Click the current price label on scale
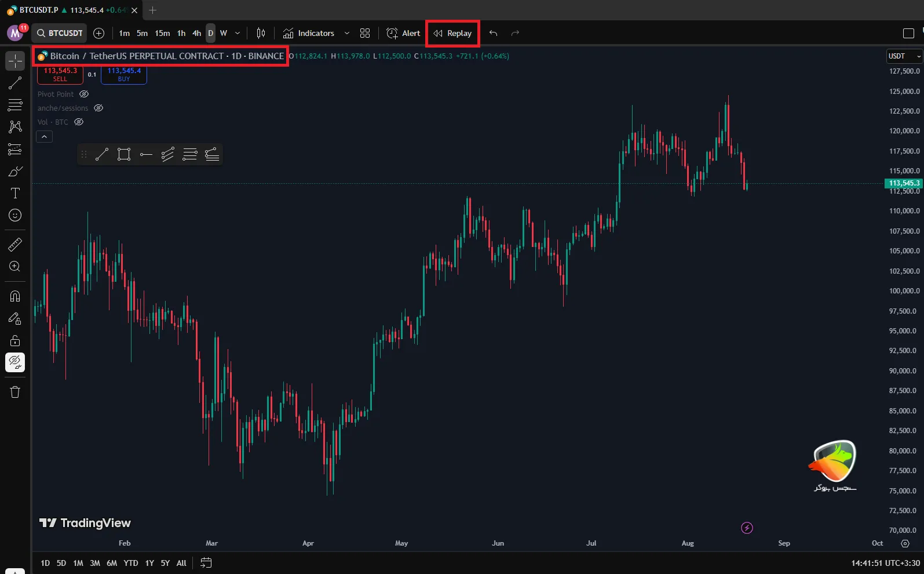 pyautogui.click(x=903, y=183)
